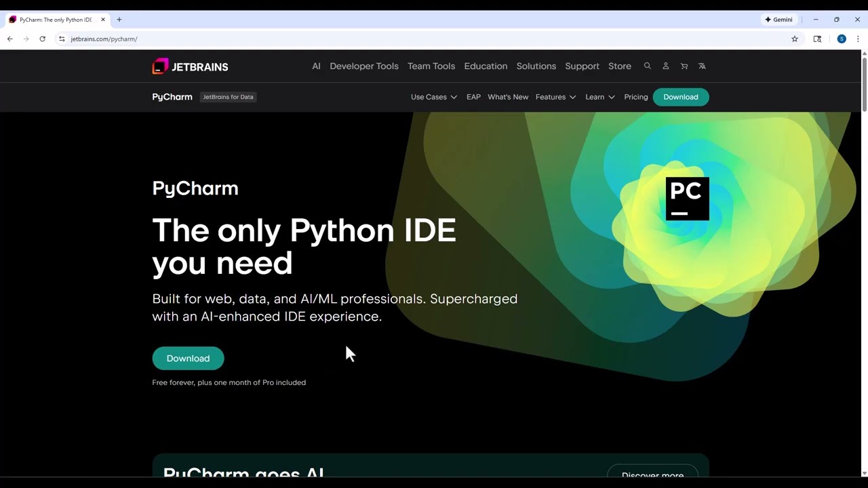Viewport: 868px width, 488px height.
Task: Open the Team Tools menu
Action: pyautogui.click(x=431, y=66)
